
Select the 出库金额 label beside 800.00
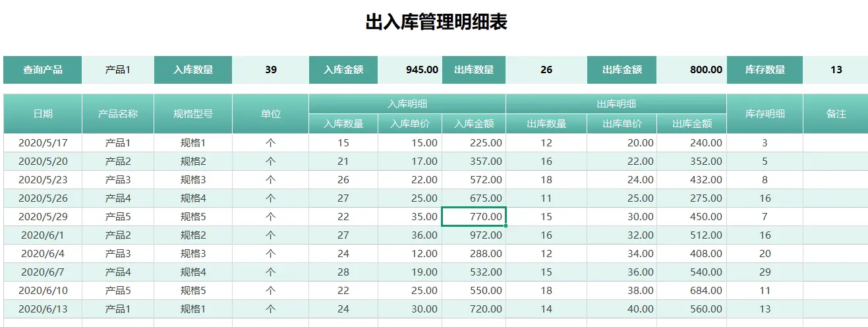tap(622, 70)
